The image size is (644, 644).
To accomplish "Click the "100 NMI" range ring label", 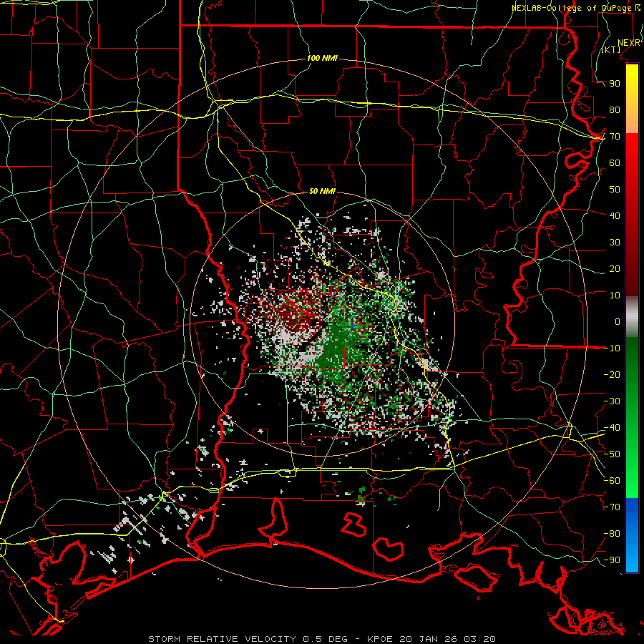I will (x=322, y=59).
